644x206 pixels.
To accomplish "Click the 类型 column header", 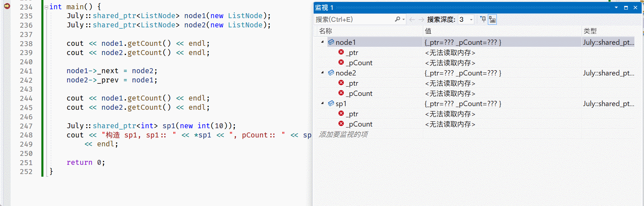I will point(590,31).
